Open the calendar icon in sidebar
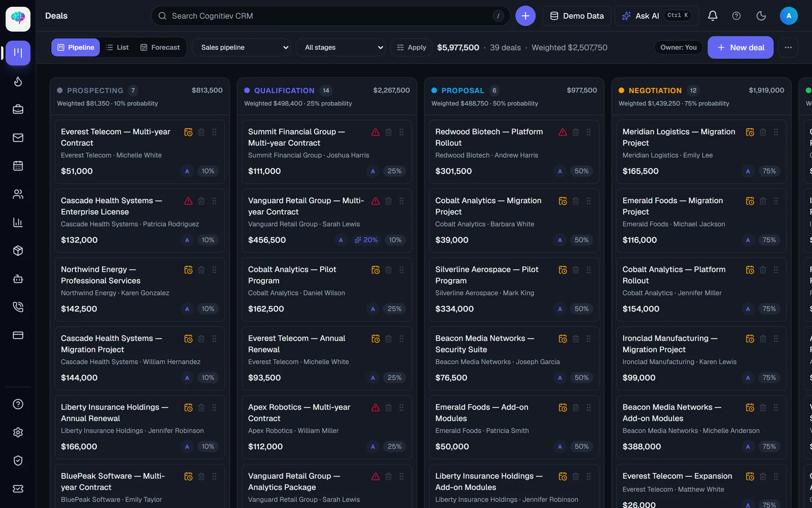 click(x=18, y=166)
